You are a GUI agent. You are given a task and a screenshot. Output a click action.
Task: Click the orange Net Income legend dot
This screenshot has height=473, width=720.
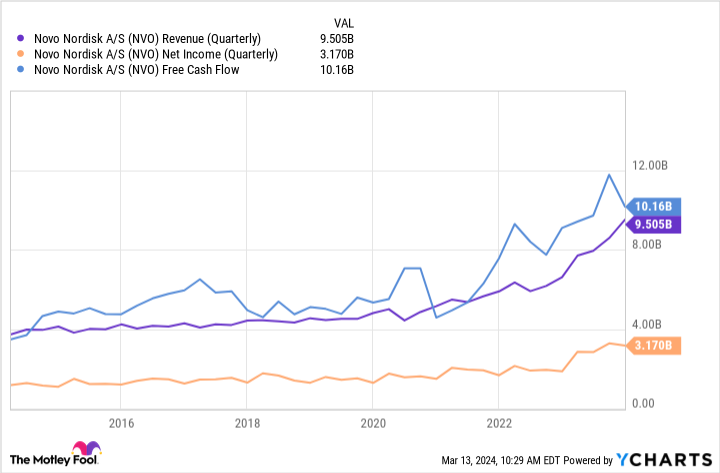tap(20, 54)
